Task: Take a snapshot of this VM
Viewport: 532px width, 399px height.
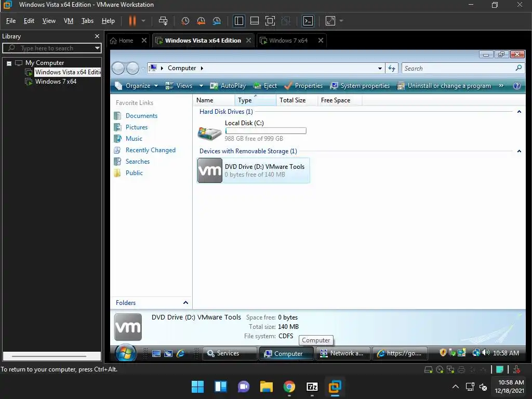Action: point(185,21)
